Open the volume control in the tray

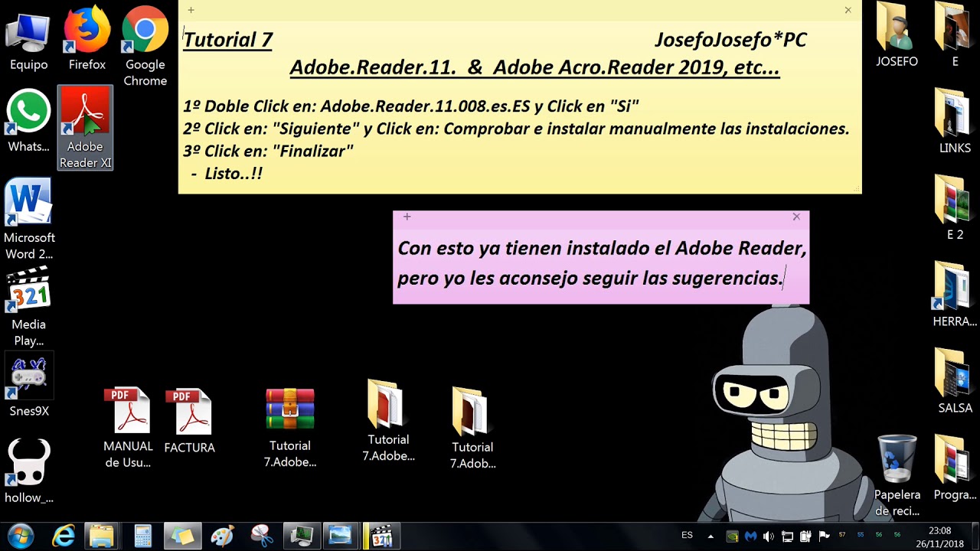[769, 536]
